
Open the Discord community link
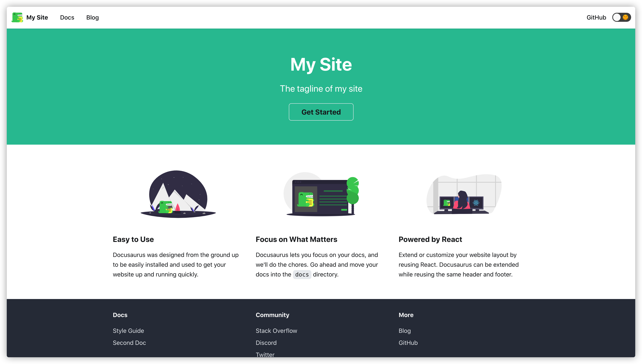click(x=266, y=343)
